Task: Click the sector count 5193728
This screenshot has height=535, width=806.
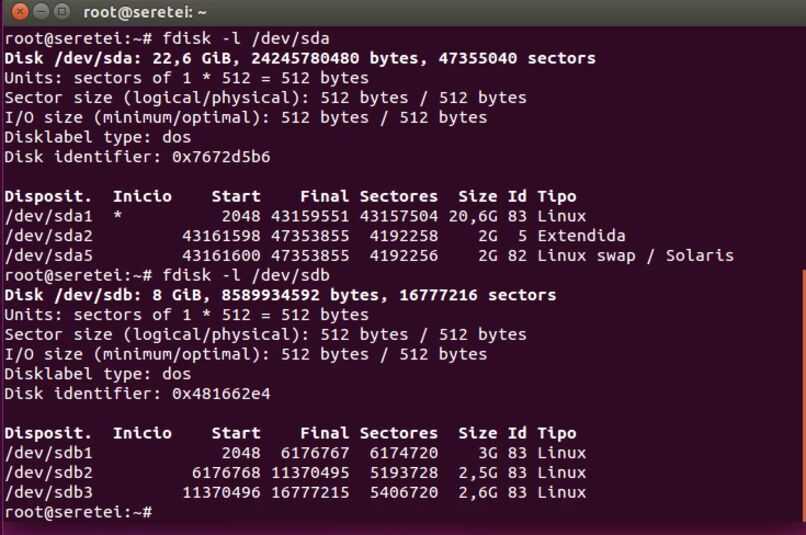Action: pyautogui.click(x=404, y=473)
